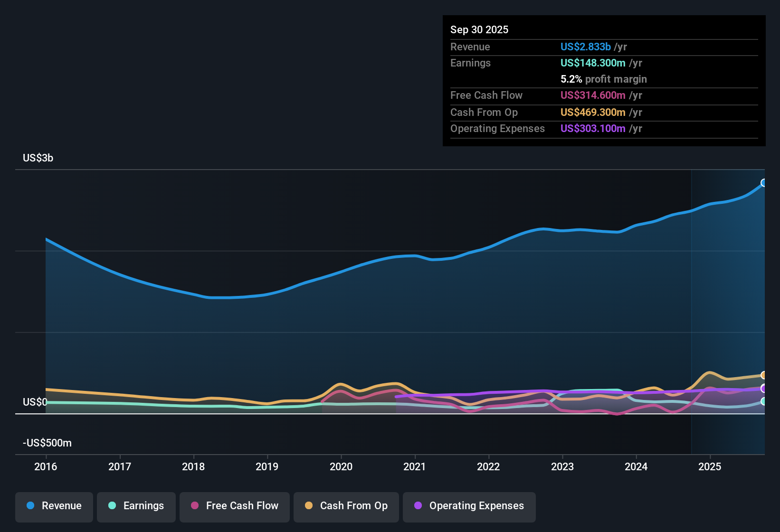Toggle visibility of the Revenue series
Viewport: 780px width, 532px height.
pos(54,506)
